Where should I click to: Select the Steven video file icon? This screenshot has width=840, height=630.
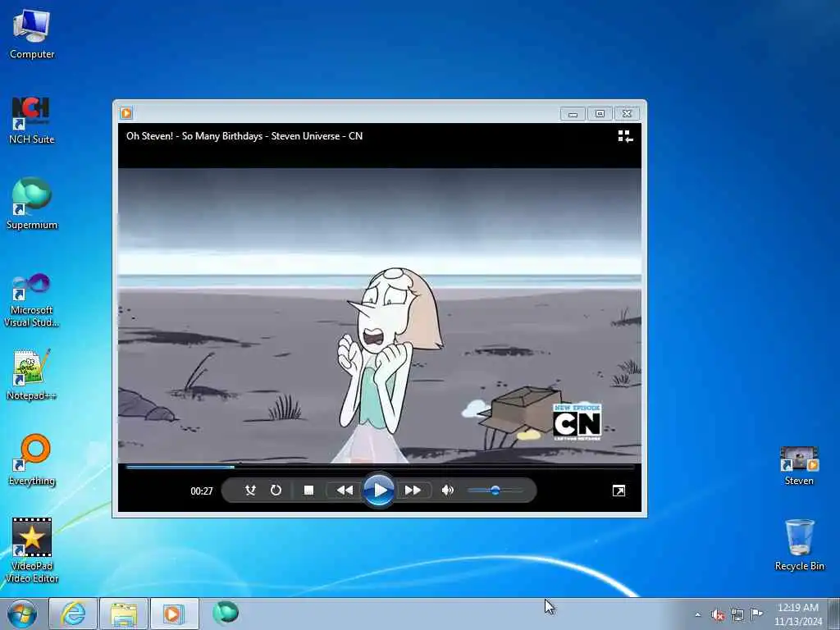(x=799, y=466)
